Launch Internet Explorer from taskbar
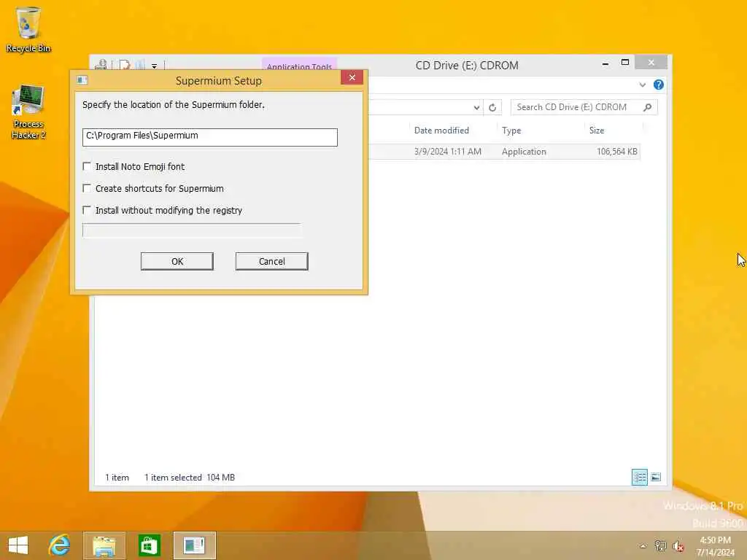 click(x=60, y=545)
